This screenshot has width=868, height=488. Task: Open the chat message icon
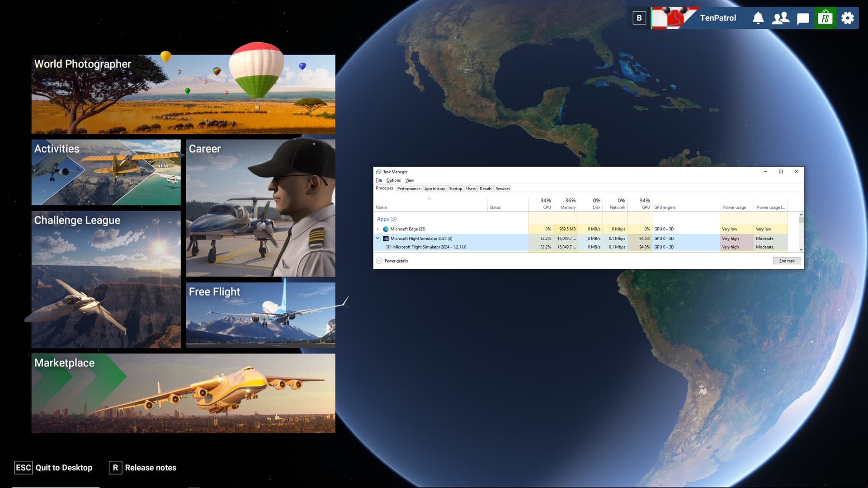[803, 19]
